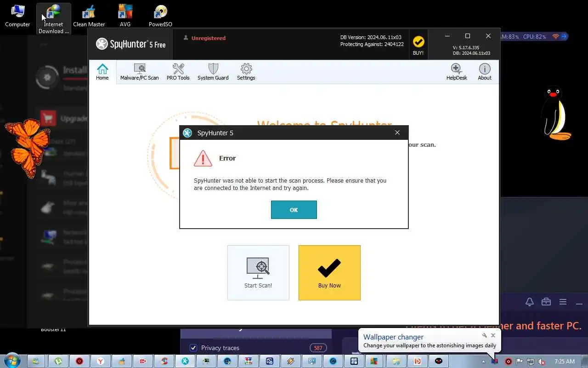Click the Yandex browser taskbar icon
588x368 pixels.
101,361
